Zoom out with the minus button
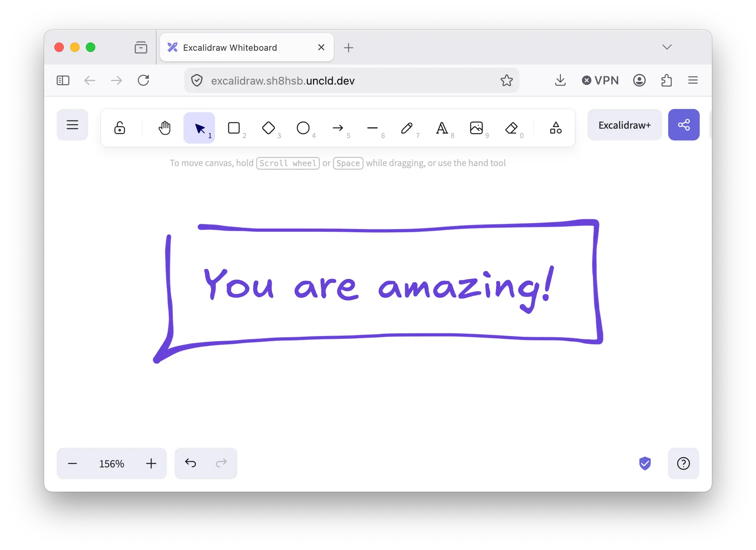 point(72,463)
